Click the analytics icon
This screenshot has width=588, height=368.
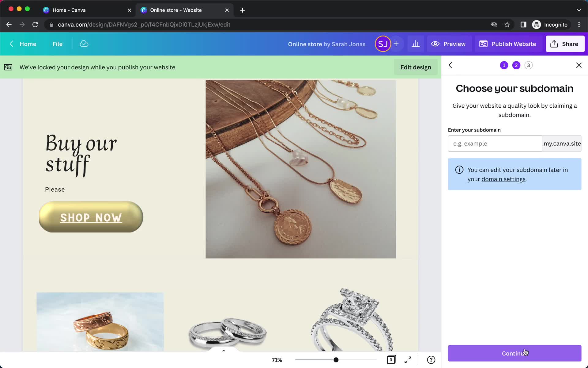[415, 44]
